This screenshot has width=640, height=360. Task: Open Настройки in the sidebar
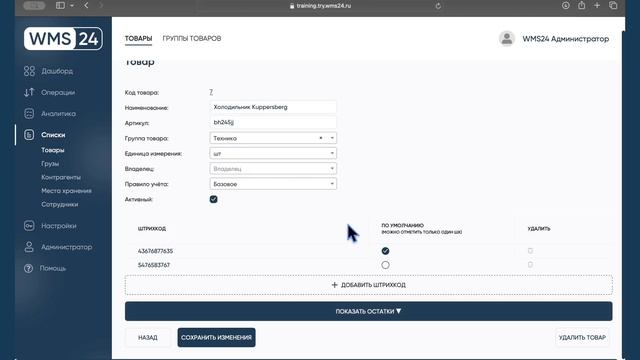pos(59,226)
